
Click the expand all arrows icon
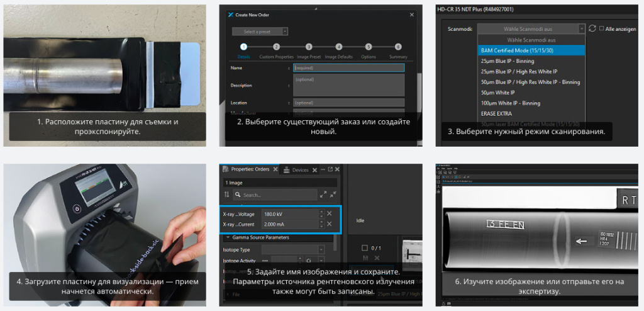(x=323, y=195)
